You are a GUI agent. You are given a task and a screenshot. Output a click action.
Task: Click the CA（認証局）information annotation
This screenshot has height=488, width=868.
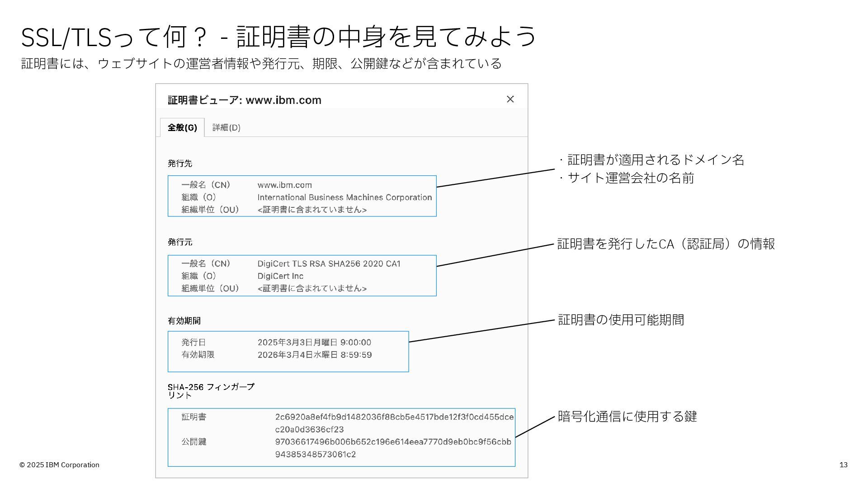pos(665,244)
